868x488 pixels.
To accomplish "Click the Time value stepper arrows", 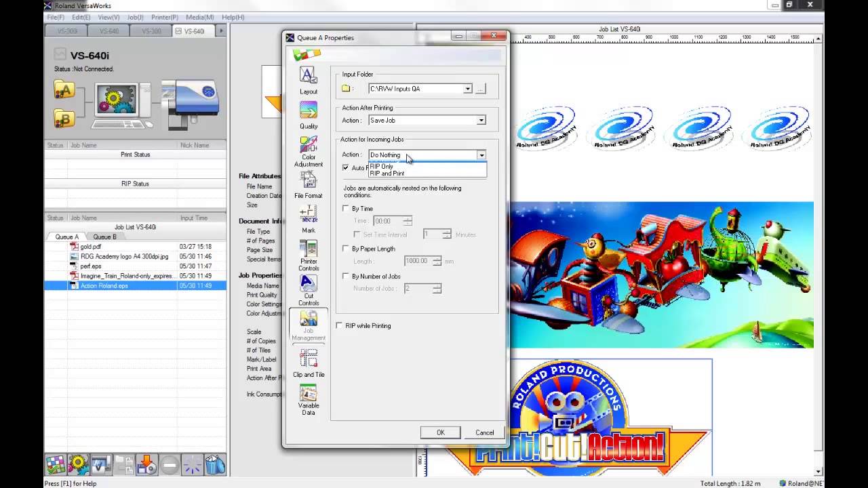I will click(x=408, y=221).
